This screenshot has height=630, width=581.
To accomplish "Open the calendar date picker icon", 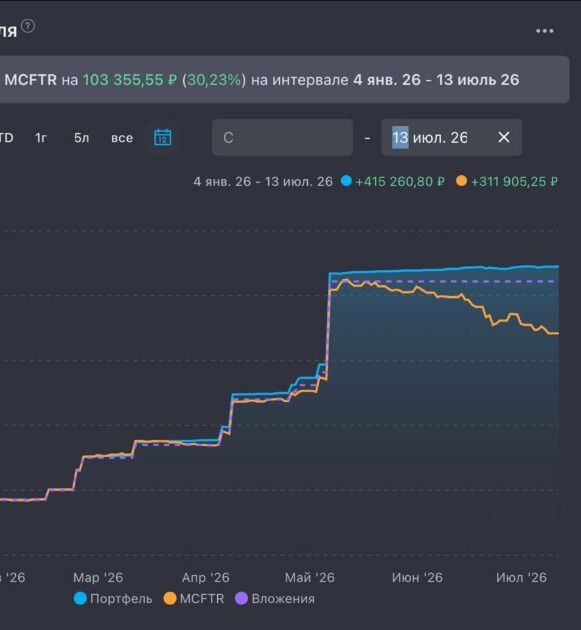I will point(163,137).
